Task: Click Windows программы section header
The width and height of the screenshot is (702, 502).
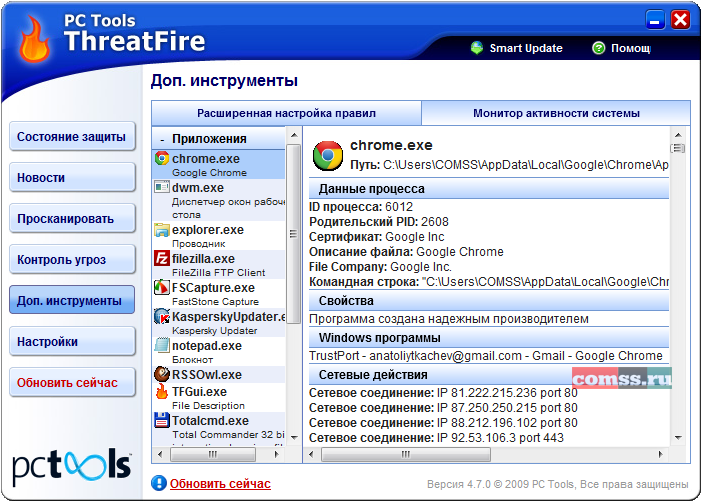Action: click(x=489, y=338)
